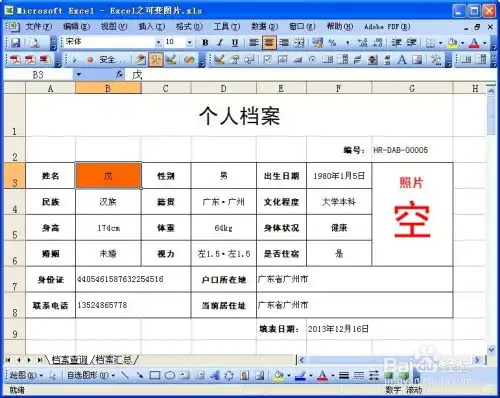Viewport: 500px width, 398px height.
Task: Click the Increase Indent icon
Action: click(411, 43)
